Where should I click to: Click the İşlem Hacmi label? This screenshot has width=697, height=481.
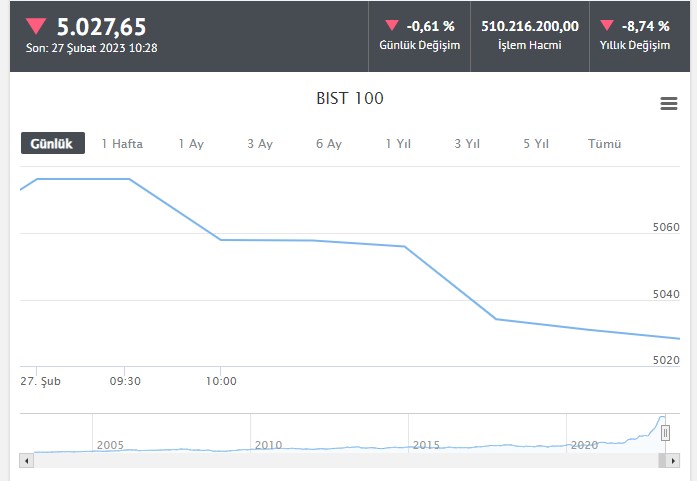[530, 45]
